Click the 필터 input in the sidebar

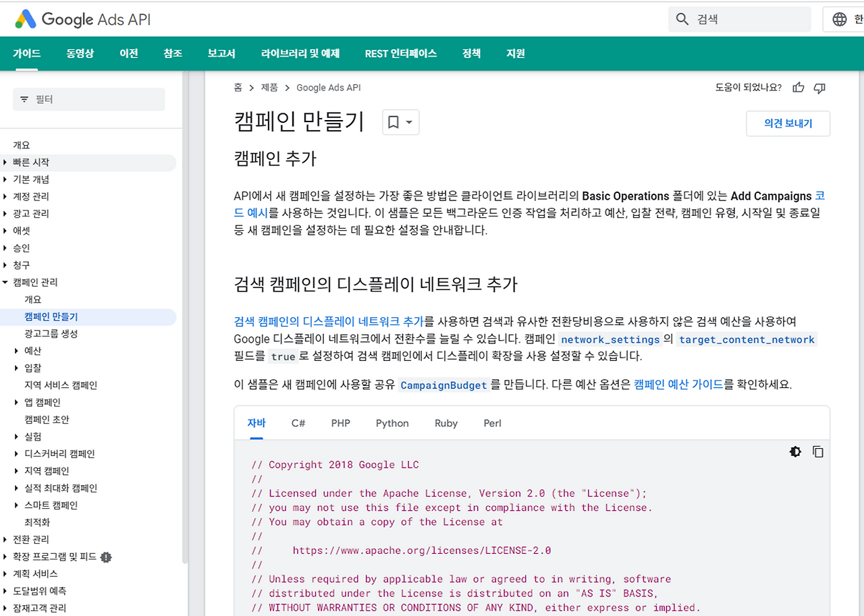tap(89, 99)
